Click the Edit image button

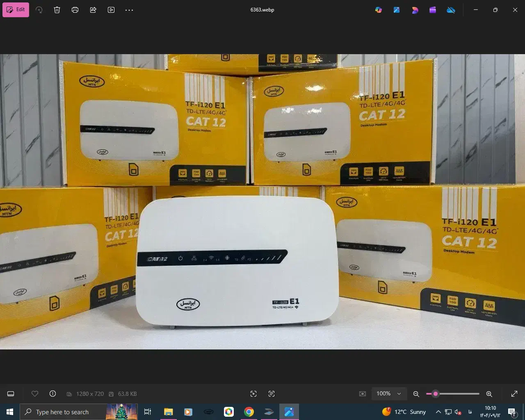point(16,10)
